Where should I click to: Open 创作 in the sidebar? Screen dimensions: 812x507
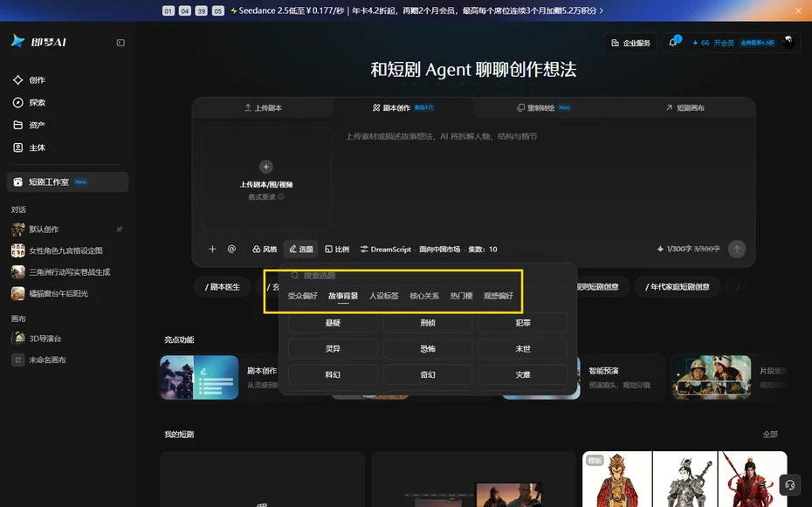tap(30, 79)
